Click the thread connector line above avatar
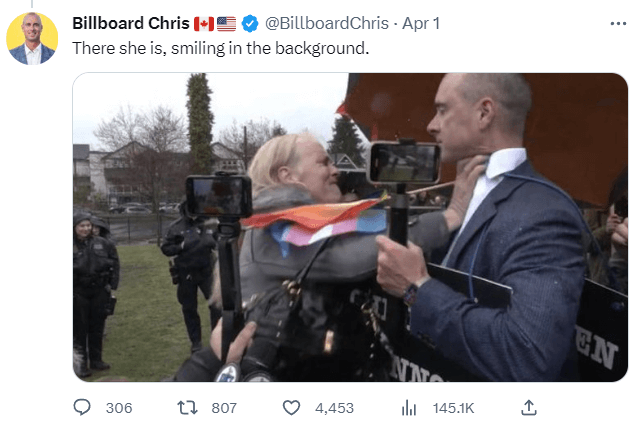Image resolution: width=642 pixels, height=425 pixels. tap(32, 4)
